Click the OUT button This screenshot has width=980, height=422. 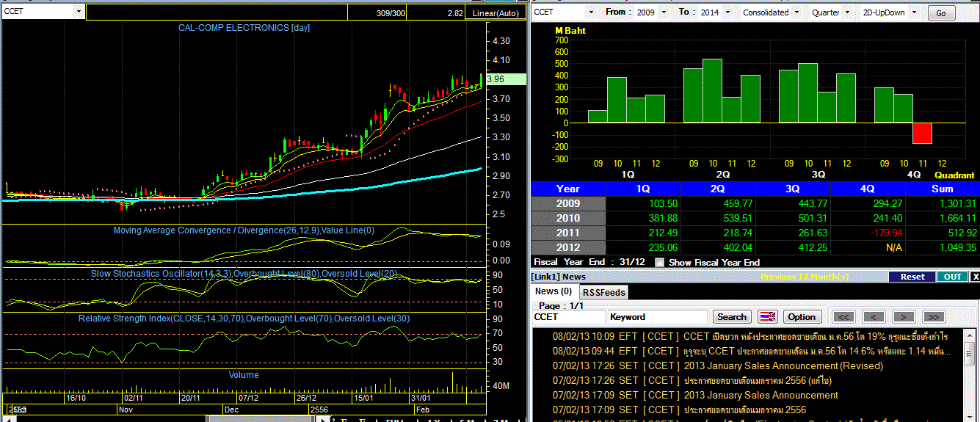[x=952, y=277]
